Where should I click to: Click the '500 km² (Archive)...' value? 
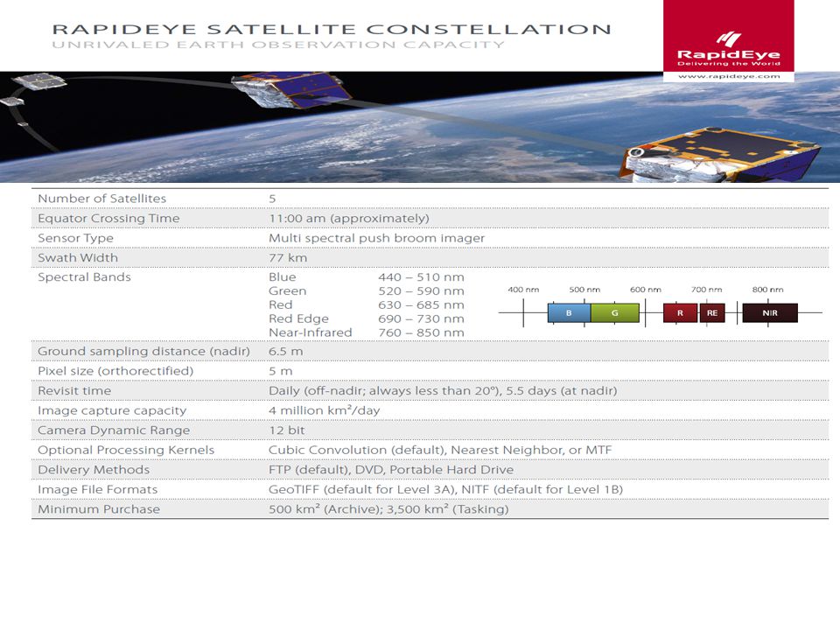tap(388, 509)
